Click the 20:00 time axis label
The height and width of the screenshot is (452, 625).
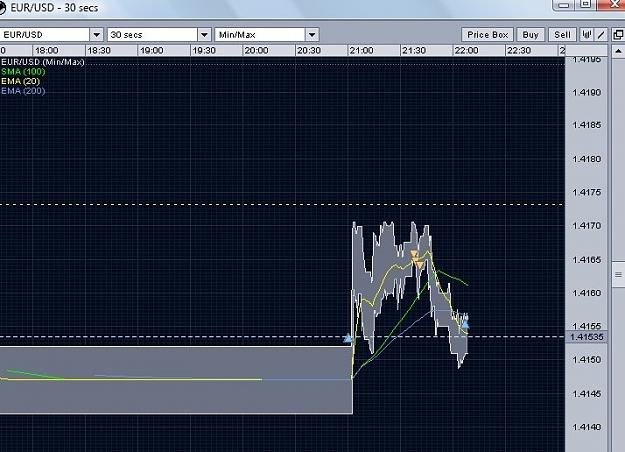256,51
